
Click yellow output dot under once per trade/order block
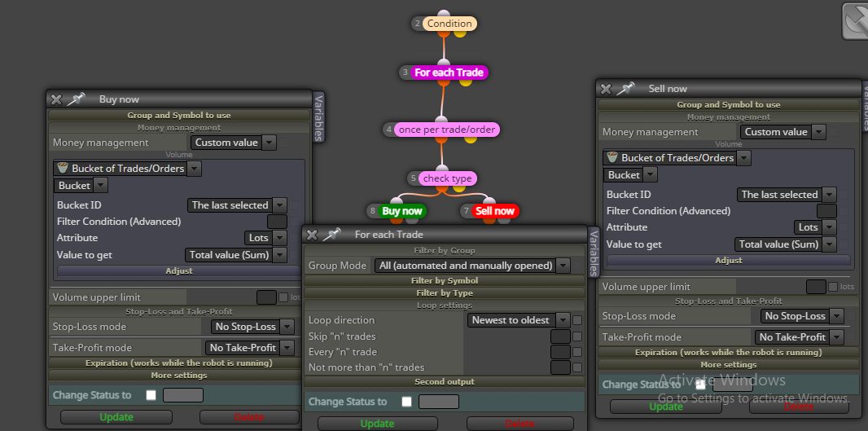[470, 139]
